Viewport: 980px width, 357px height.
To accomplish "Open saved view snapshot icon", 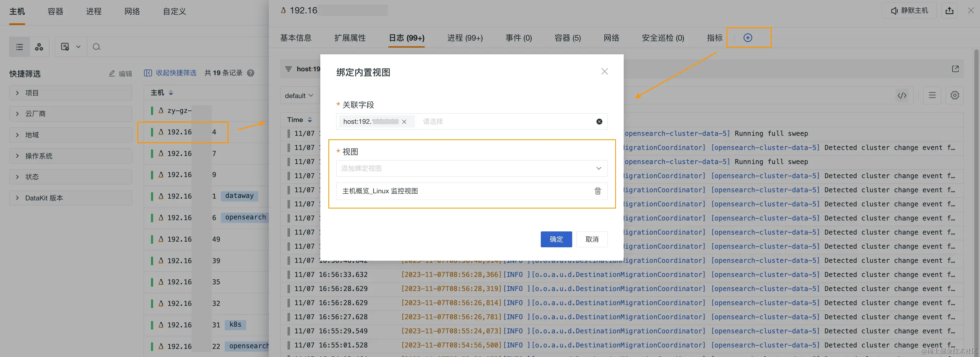I will (x=65, y=47).
